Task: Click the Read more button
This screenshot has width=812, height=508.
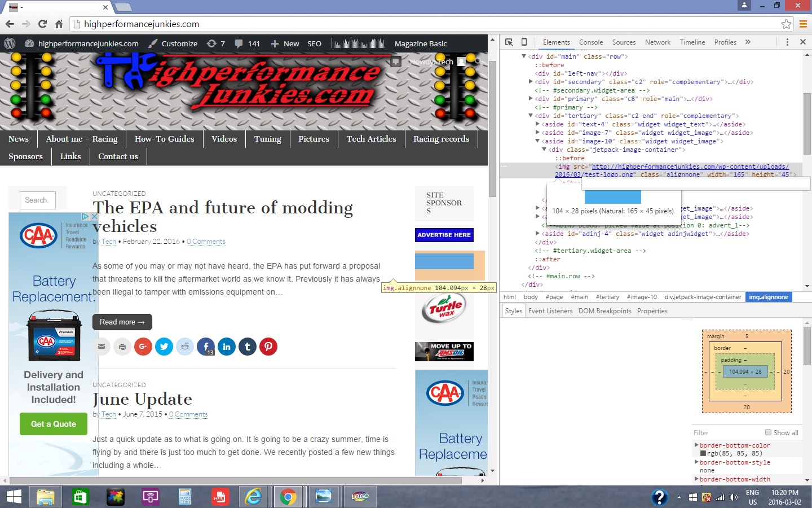Action: 122,322
